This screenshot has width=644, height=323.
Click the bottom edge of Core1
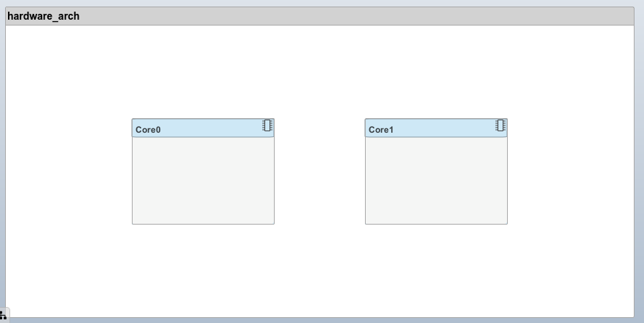click(436, 224)
